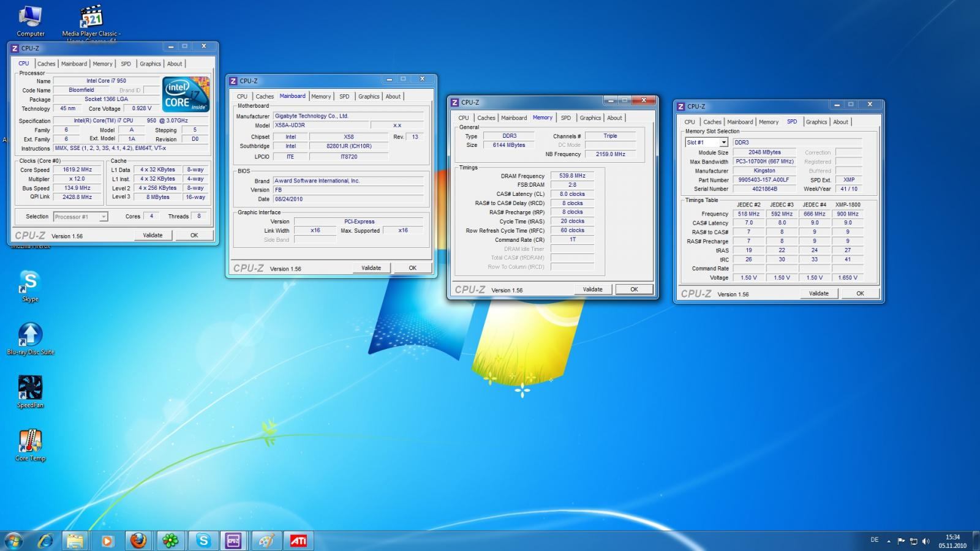The height and width of the screenshot is (551, 980).
Task: Open the Paint taskbar icon
Action: click(266, 541)
